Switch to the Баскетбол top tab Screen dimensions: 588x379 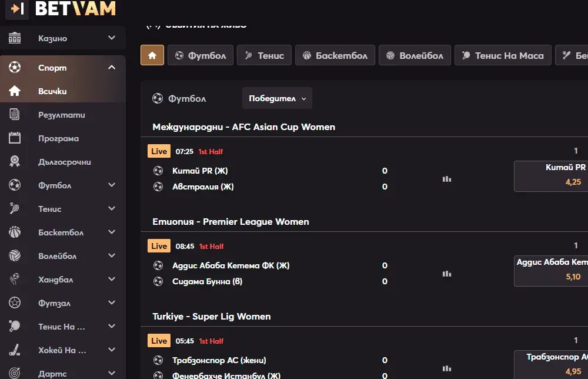point(335,55)
